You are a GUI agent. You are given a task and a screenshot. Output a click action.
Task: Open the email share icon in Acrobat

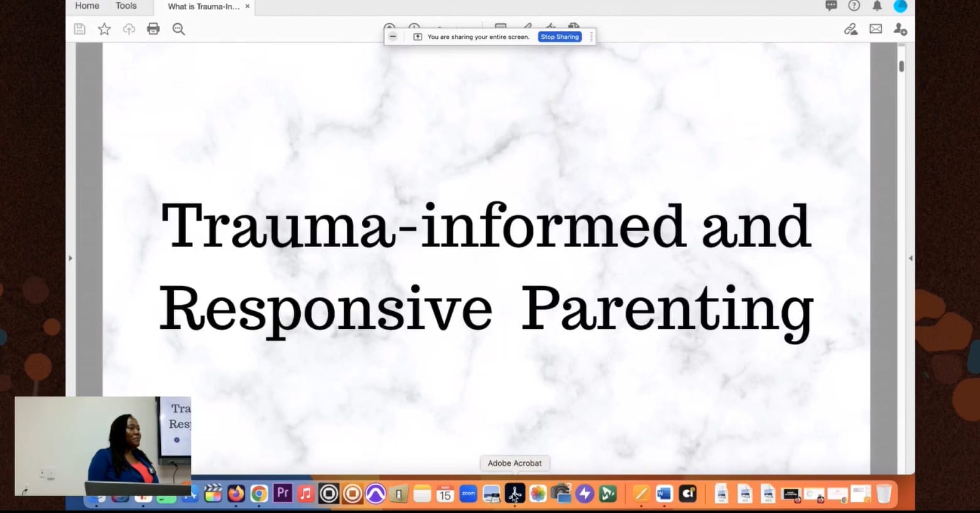(876, 28)
